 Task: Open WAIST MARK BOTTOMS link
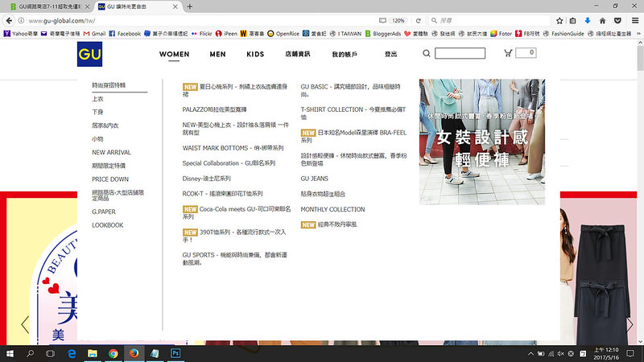(233, 148)
